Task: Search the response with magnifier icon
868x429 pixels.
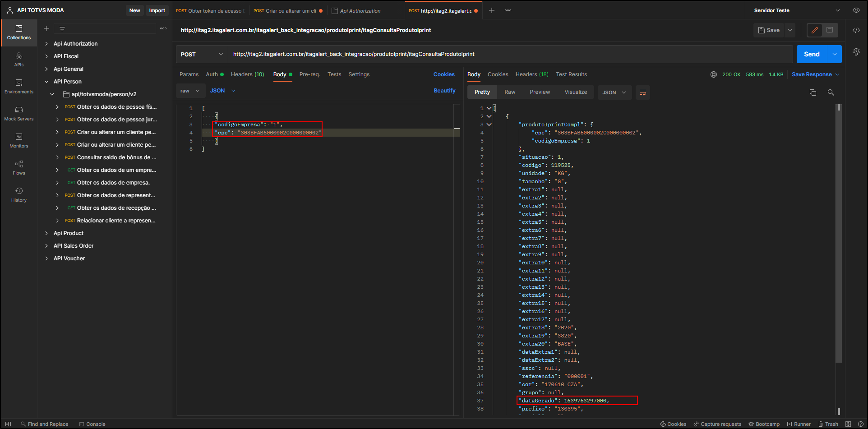Action: pos(831,92)
